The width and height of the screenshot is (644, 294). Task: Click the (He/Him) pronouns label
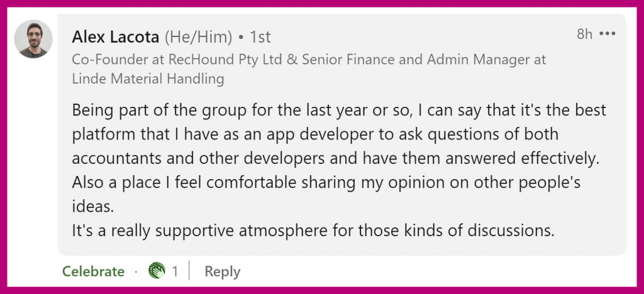[198, 38]
